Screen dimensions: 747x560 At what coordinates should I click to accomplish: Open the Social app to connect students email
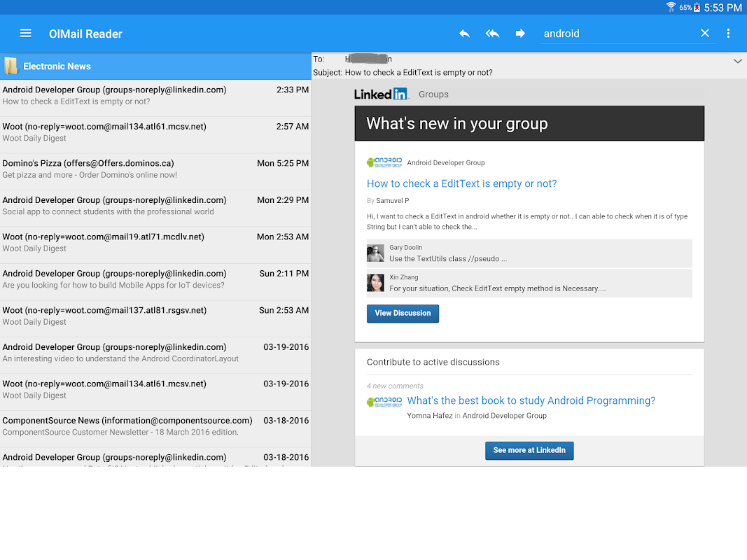click(156, 208)
